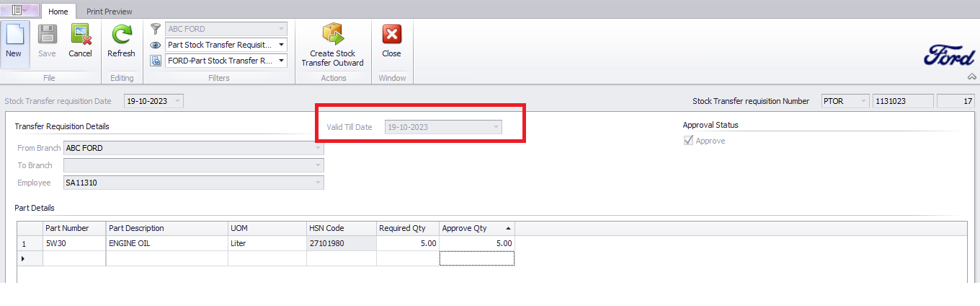Viewport: 980px width, 306px height.
Task: Click the Cancel icon
Action: [x=80, y=34]
